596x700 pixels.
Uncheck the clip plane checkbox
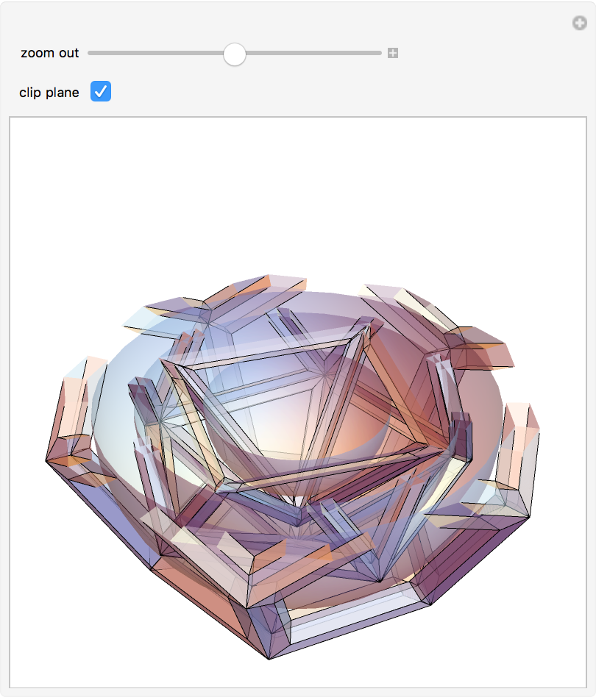pos(101,91)
